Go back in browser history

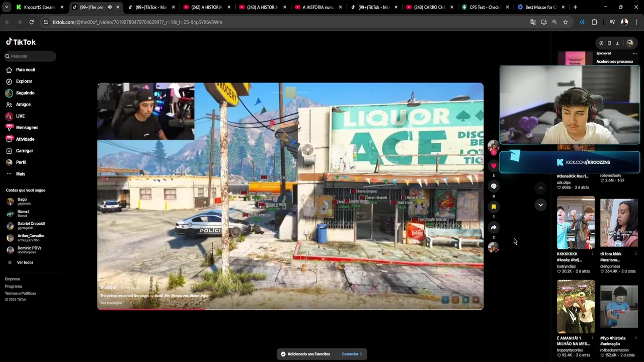7,22
